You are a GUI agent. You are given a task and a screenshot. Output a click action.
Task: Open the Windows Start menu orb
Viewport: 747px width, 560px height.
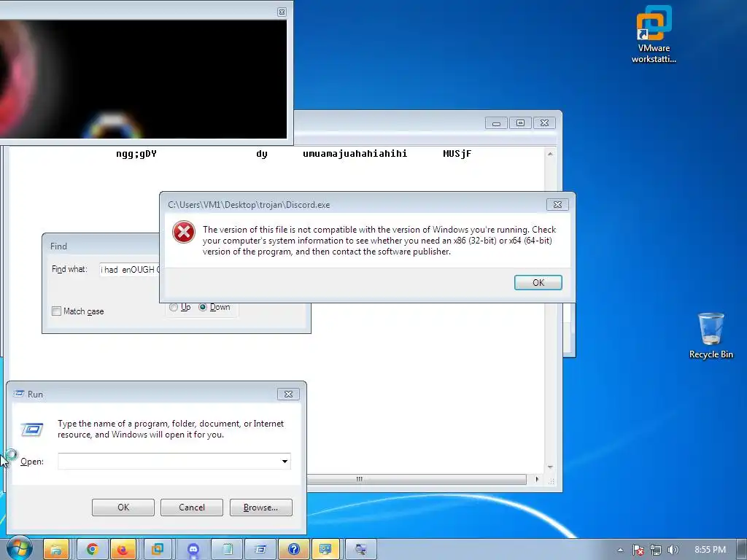20,548
